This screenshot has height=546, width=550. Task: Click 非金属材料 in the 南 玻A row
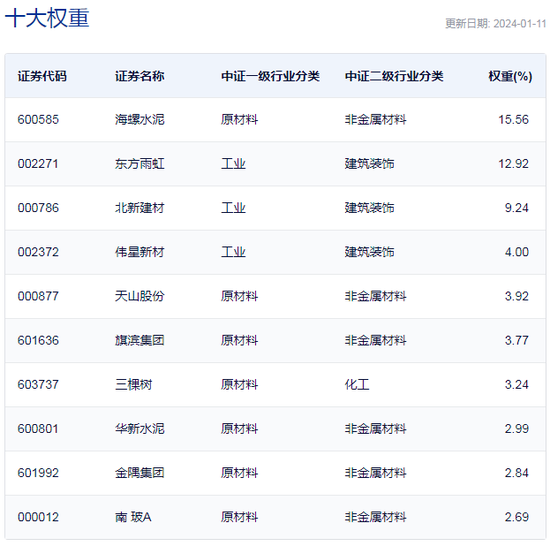375,517
